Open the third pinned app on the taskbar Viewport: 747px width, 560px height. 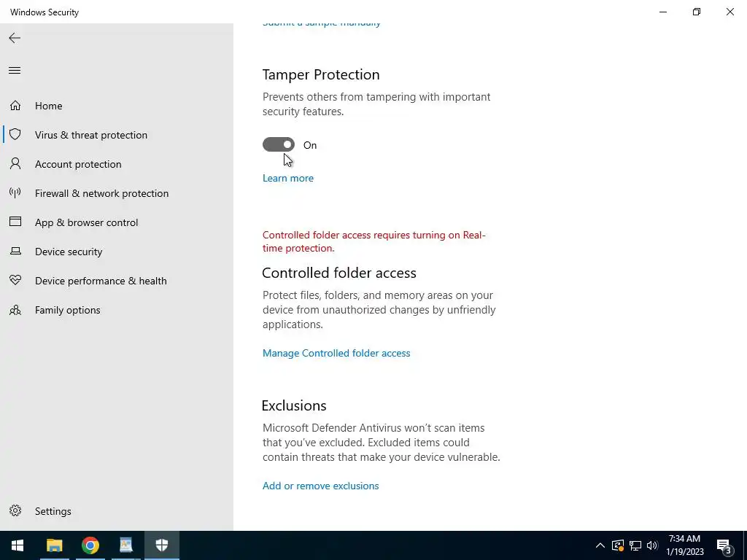click(125, 545)
